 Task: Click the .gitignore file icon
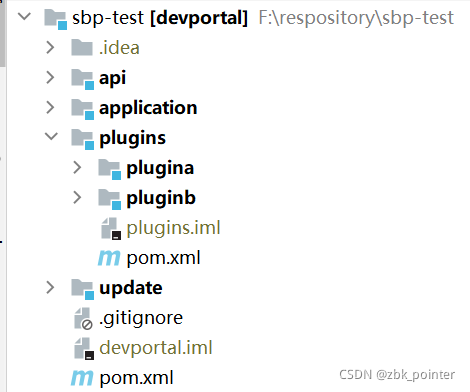coord(83,319)
